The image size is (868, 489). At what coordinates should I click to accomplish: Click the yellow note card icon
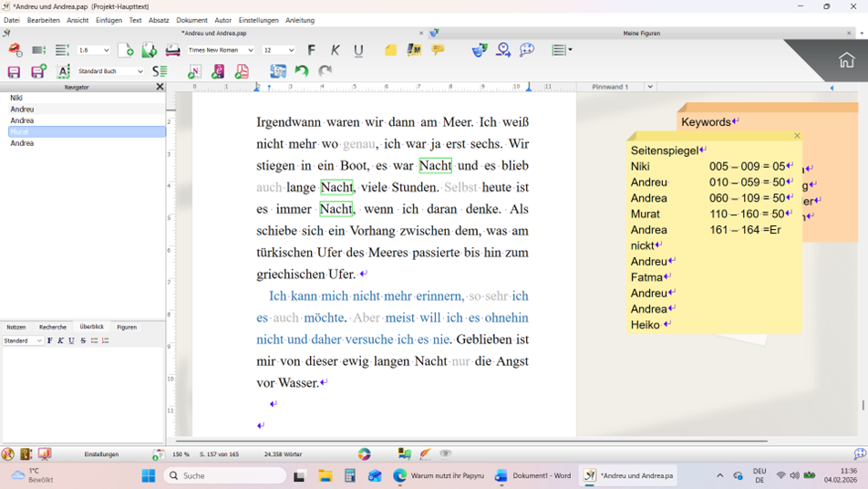coord(390,50)
